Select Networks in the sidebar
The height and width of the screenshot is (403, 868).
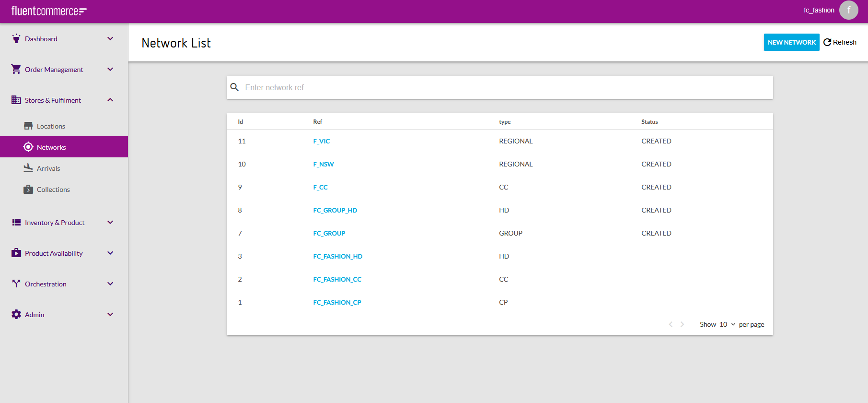[51, 147]
